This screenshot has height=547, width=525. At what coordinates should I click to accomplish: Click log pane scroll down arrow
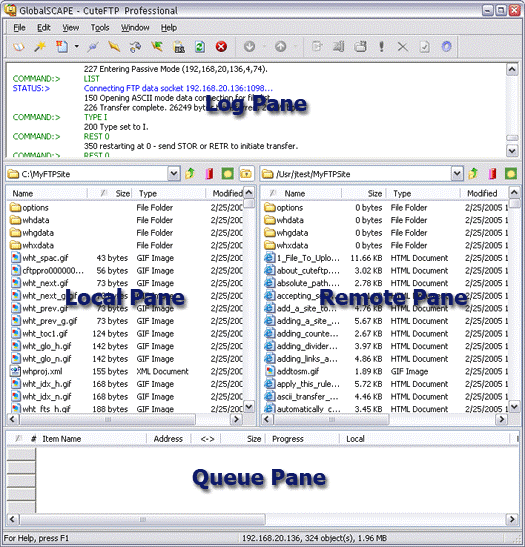[x=512, y=151]
